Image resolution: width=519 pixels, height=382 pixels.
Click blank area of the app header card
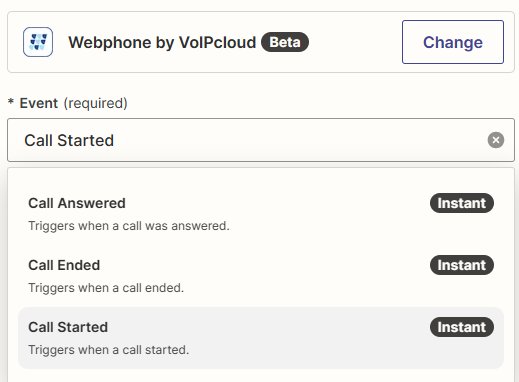355,42
